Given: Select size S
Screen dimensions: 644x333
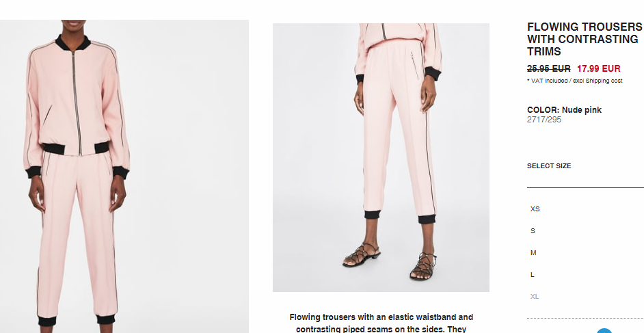Looking at the screenshot, I should coord(533,230).
